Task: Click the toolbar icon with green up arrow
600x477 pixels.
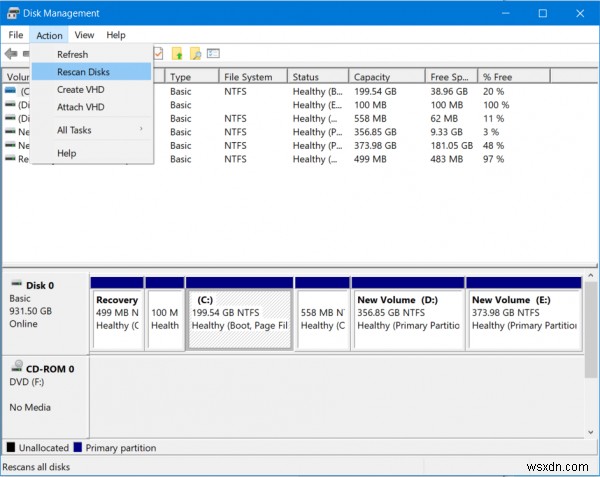Action: point(177,53)
